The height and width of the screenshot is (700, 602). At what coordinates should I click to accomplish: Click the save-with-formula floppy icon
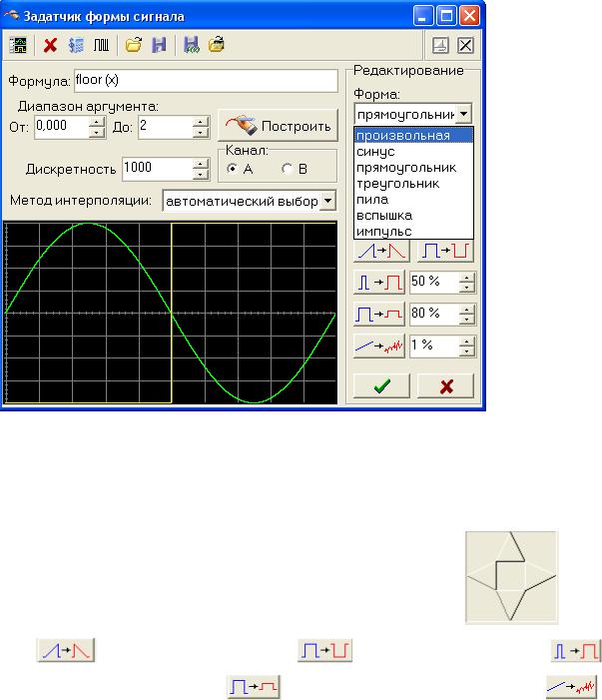coord(191,45)
